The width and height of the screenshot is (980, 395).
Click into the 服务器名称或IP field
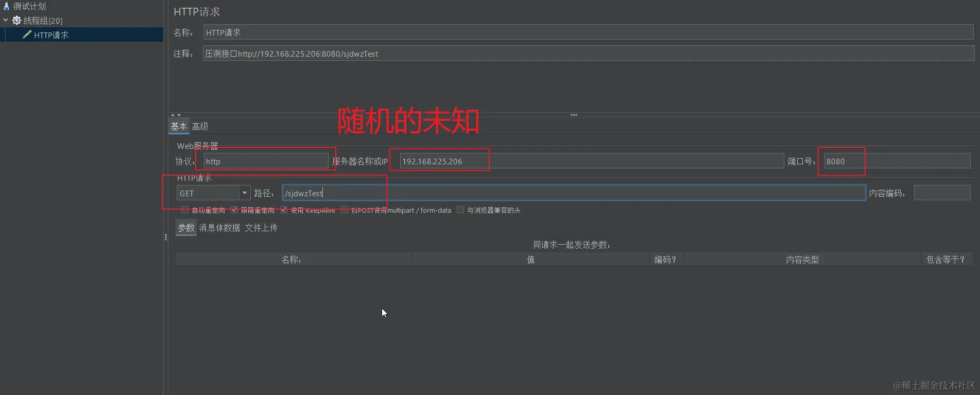click(592, 161)
